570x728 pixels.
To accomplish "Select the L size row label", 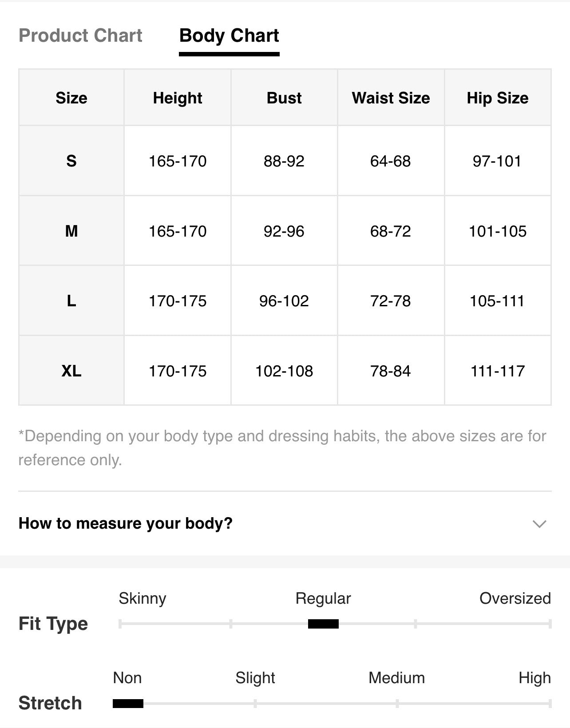I will click(x=71, y=301).
